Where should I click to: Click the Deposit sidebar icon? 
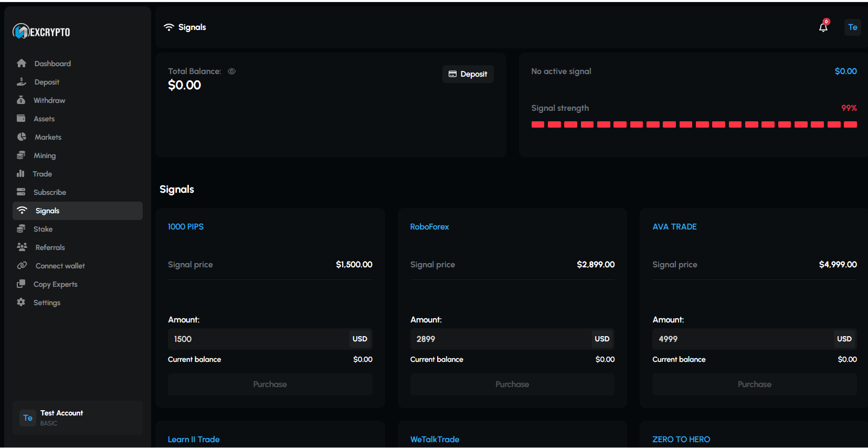coord(22,81)
